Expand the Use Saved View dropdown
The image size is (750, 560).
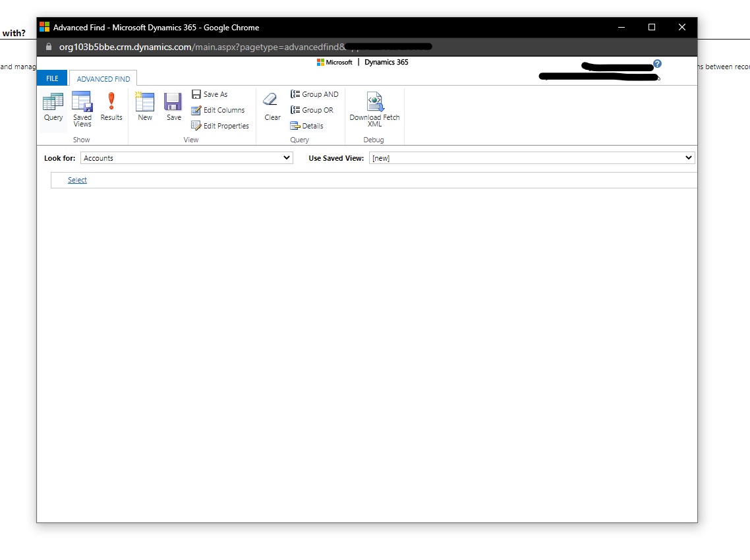(x=531, y=158)
